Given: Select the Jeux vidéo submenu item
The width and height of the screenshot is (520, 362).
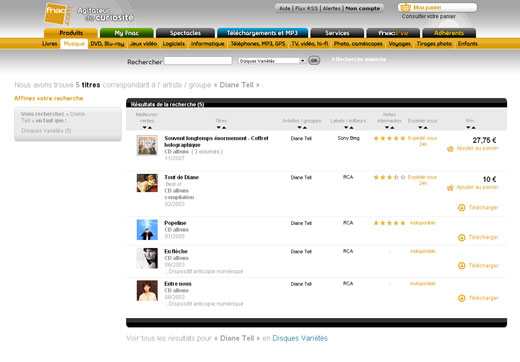Looking at the screenshot, I should point(143,44).
